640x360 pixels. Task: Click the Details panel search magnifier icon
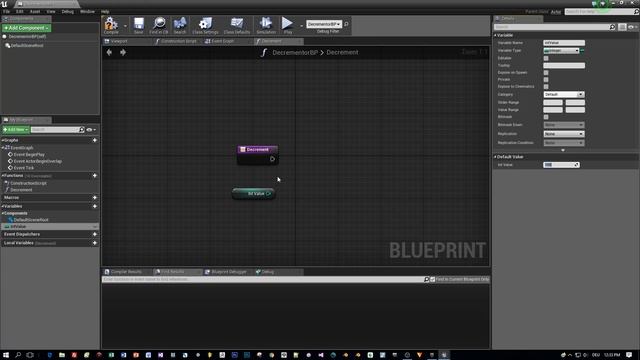612,27
